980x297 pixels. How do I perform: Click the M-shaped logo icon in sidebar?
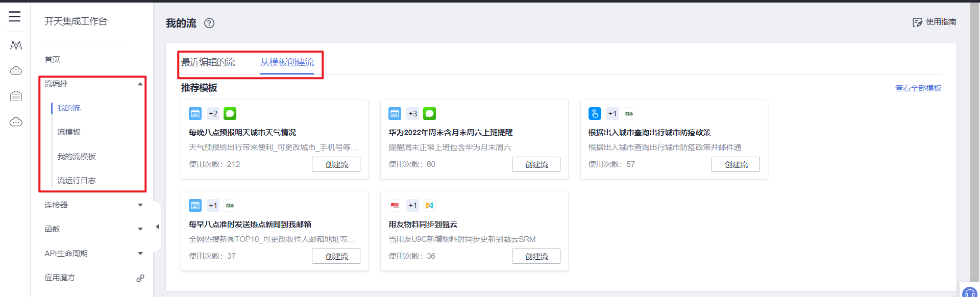pyautogui.click(x=16, y=45)
